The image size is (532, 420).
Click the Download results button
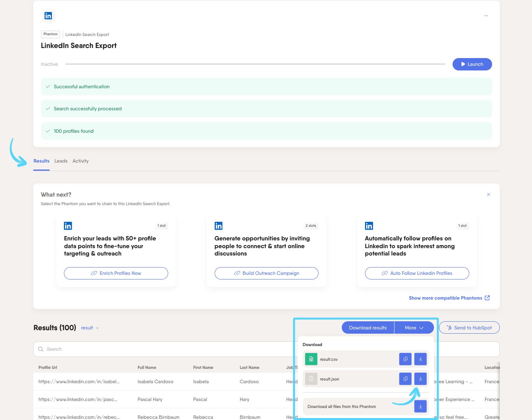pyautogui.click(x=368, y=328)
